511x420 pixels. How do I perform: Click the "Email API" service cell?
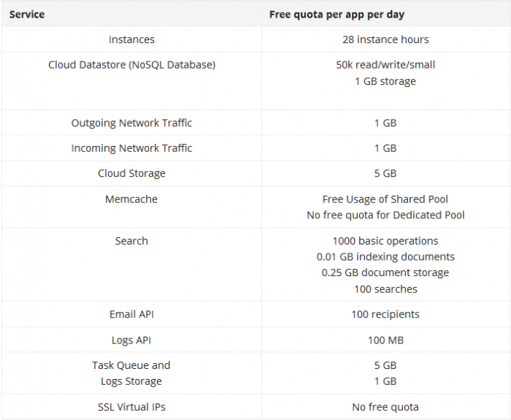coord(131,314)
